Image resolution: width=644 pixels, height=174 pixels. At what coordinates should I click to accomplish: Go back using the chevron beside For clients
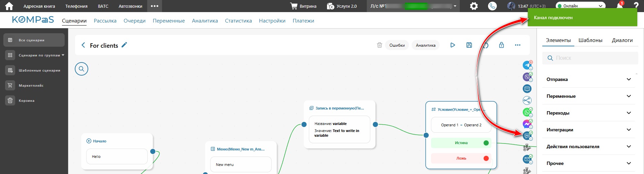83,45
